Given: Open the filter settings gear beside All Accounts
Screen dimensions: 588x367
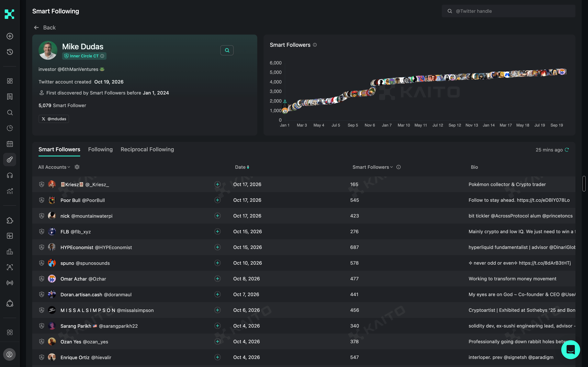Looking at the screenshot, I should click(x=77, y=167).
